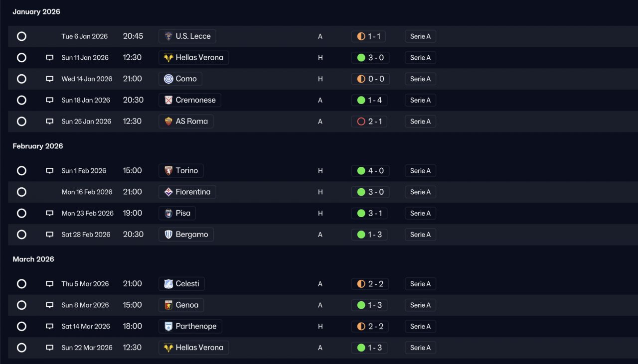Click the U.S. Lecce club crest
638x364 pixels.
168,36
